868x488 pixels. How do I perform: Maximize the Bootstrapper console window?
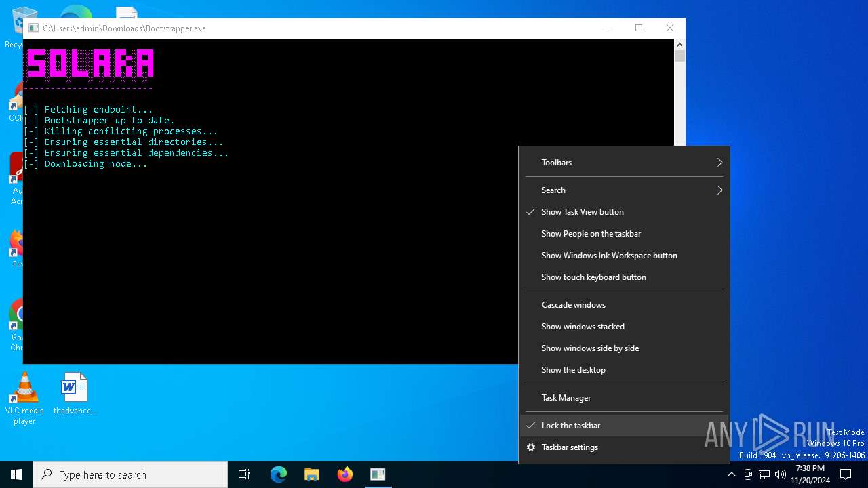click(x=639, y=28)
